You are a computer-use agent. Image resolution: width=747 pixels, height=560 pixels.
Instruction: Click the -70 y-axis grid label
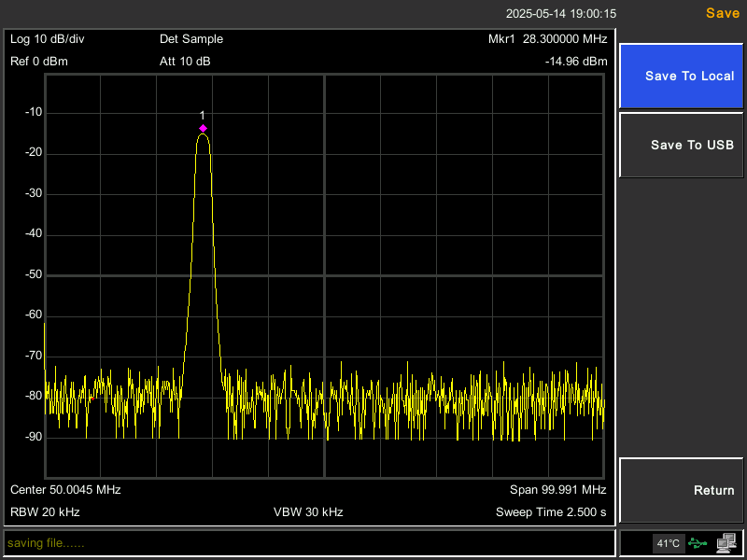point(34,356)
